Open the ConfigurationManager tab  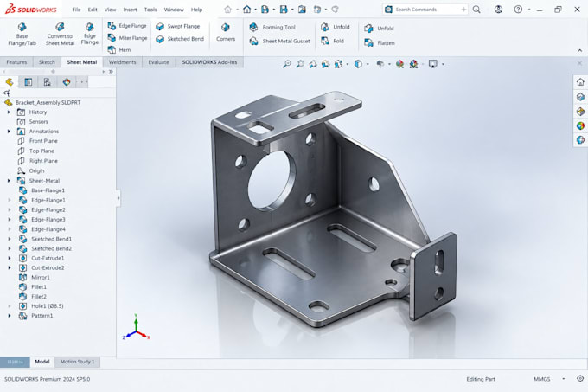click(47, 82)
